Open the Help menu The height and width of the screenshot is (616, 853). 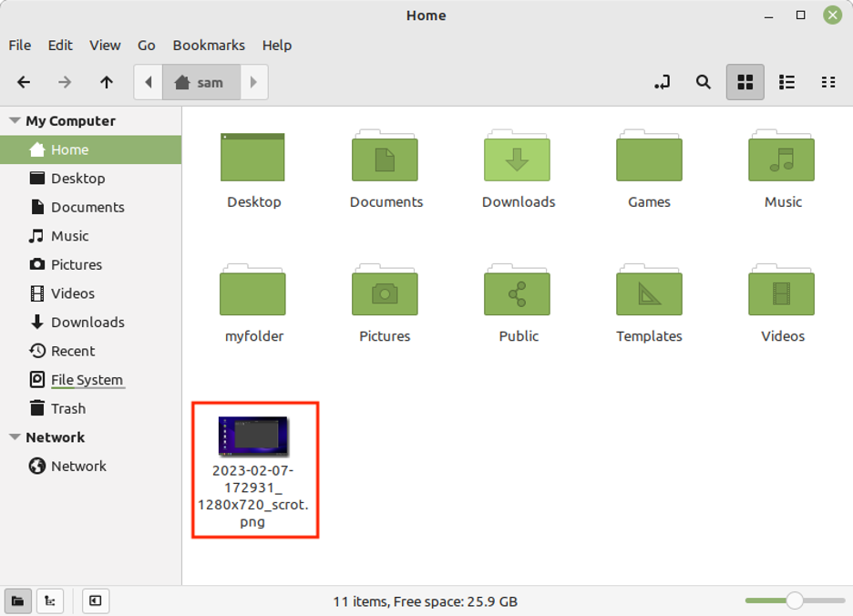point(277,46)
